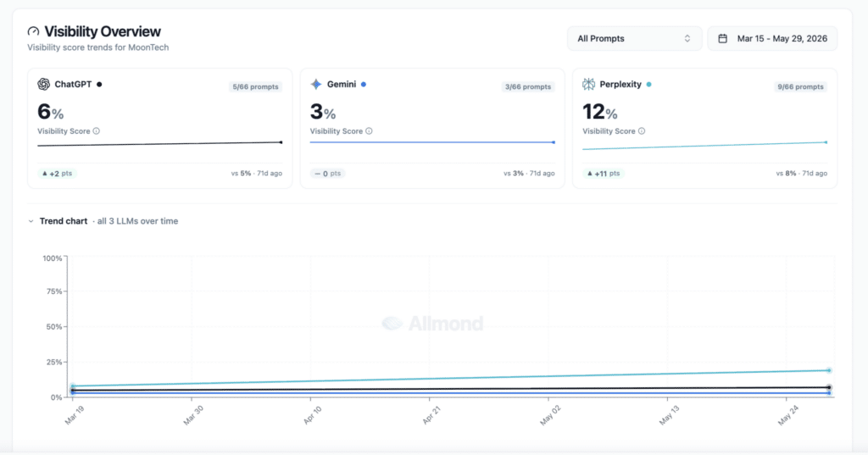Click the 'vs 8% · 71d ago' text
Screen dimensions: 868x455
(802, 173)
